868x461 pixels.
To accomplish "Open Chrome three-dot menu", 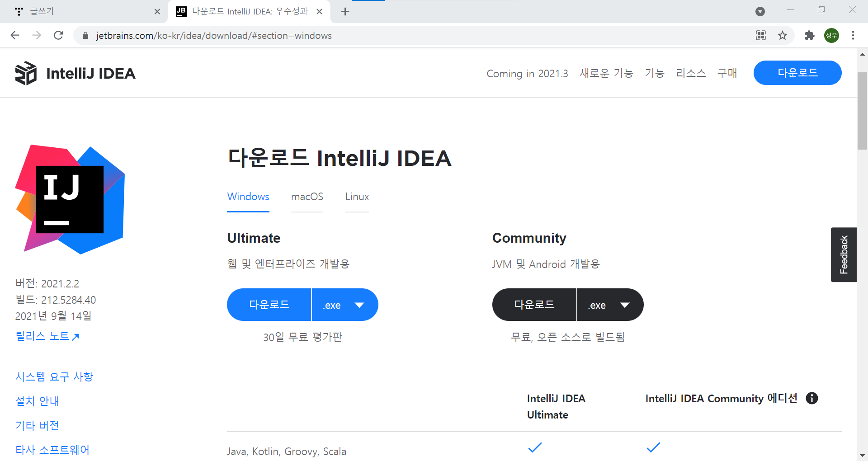I will pyautogui.click(x=853, y=35).
